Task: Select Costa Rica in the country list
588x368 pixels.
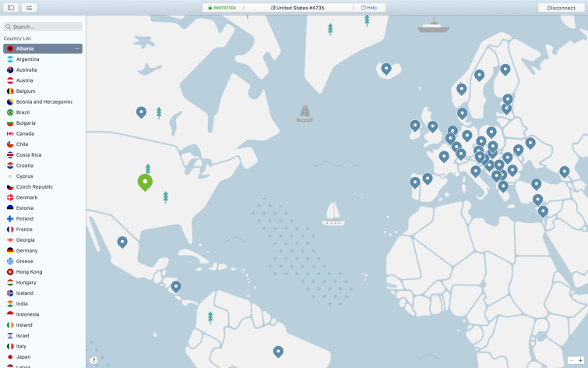Action: [43, 154]
